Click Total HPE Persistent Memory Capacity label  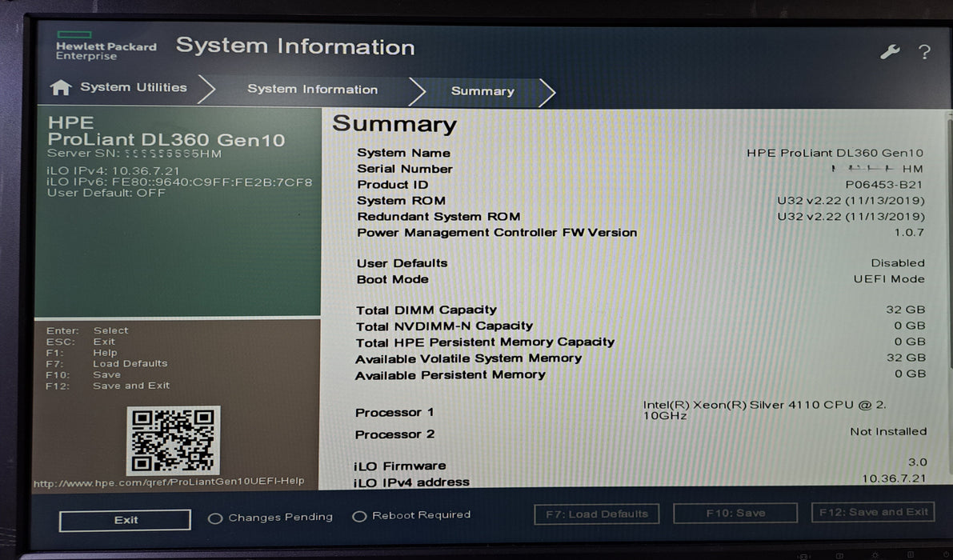pyautogui.click(x=485, y=342)
